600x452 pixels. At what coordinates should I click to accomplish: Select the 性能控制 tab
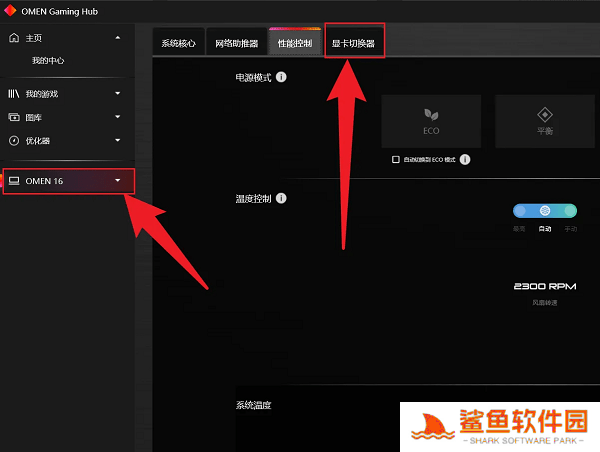pyautogui.click(x=295, y=42)
